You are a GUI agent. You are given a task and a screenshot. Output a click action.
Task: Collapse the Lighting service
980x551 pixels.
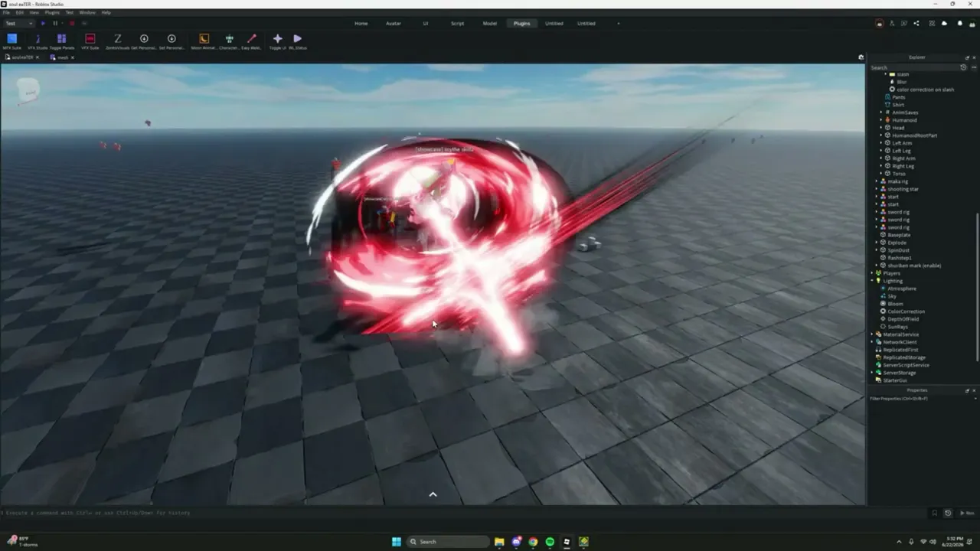(872, 281)
